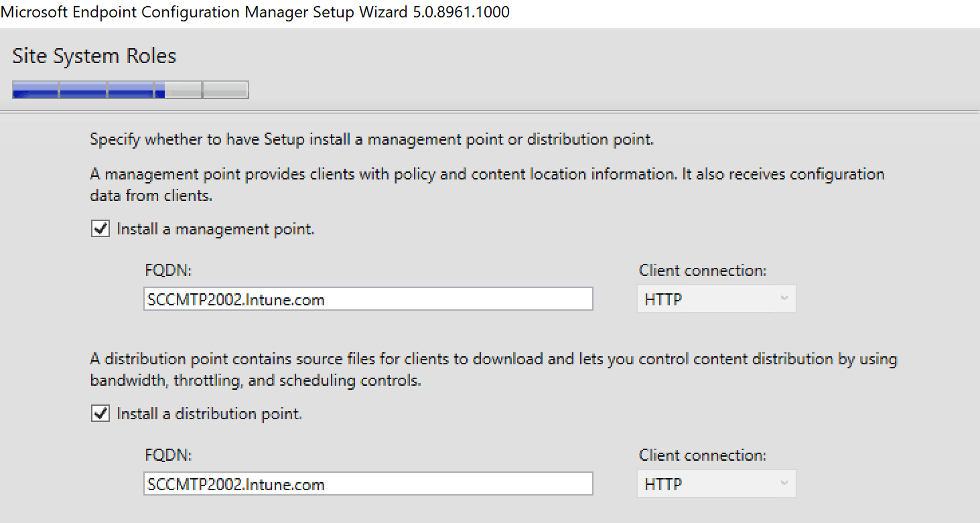Image resolution: width=980 pixels, height=523 pixels.
Task: Click Client connection label for management point
Action: 703,271
